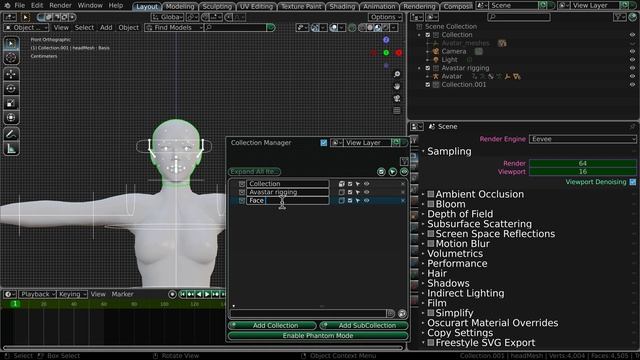This screenshot has height=360, width=640.
Task: Select the Rotate tool
Action: point(11,89)
